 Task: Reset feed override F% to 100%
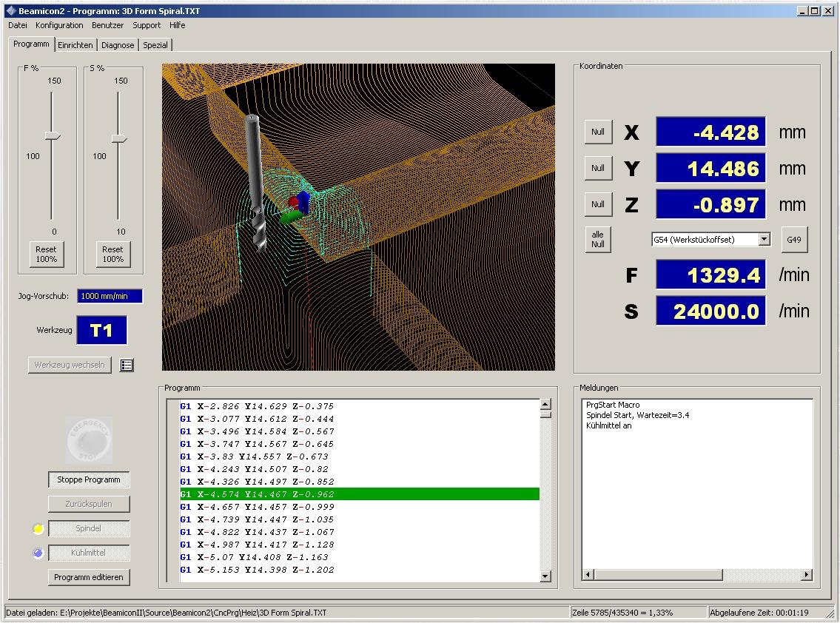46,255
